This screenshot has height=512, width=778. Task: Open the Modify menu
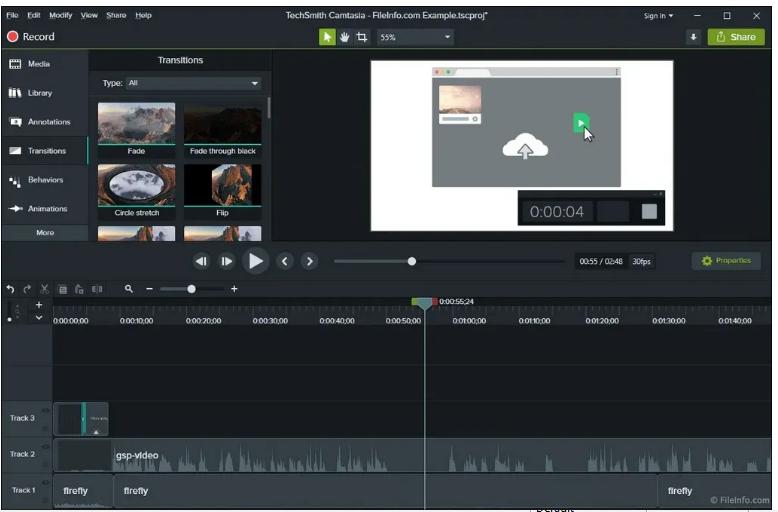pyautogui.click(x=60, y=16)
